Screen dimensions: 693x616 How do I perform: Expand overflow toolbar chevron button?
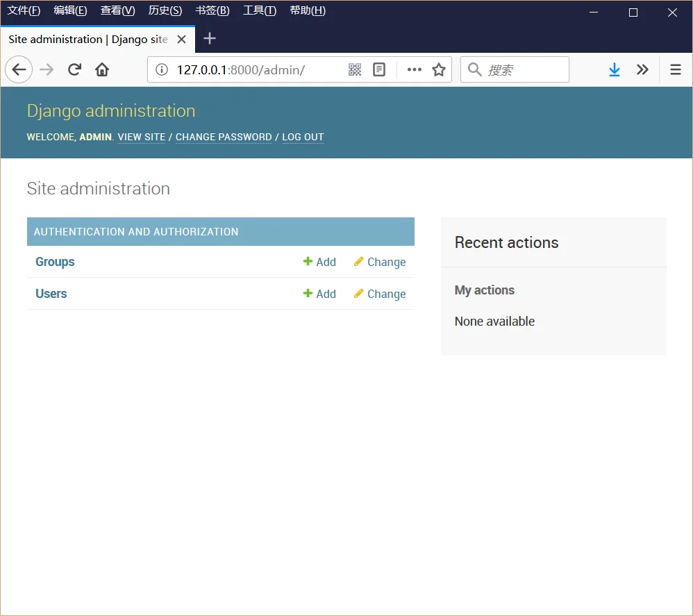pos(642,69)
